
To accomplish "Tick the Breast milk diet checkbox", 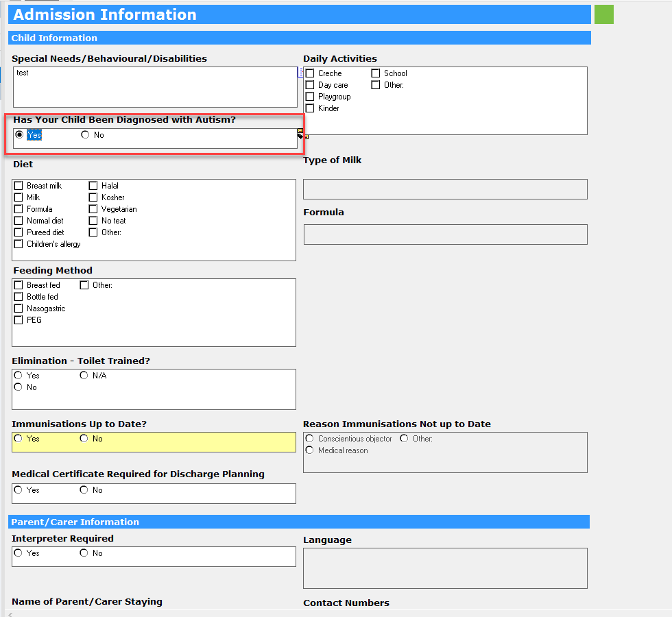I will 19,186.
